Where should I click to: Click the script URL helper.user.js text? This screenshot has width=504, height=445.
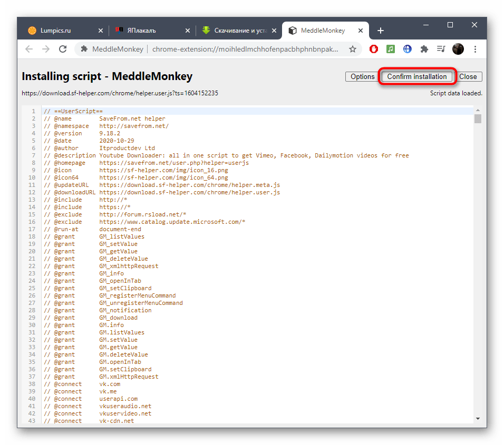[x=120, y=93]
